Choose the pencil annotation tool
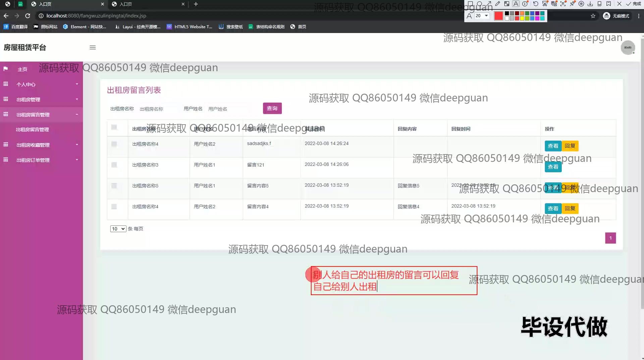This screenshot has height=360, width=644. pos(498,4)
